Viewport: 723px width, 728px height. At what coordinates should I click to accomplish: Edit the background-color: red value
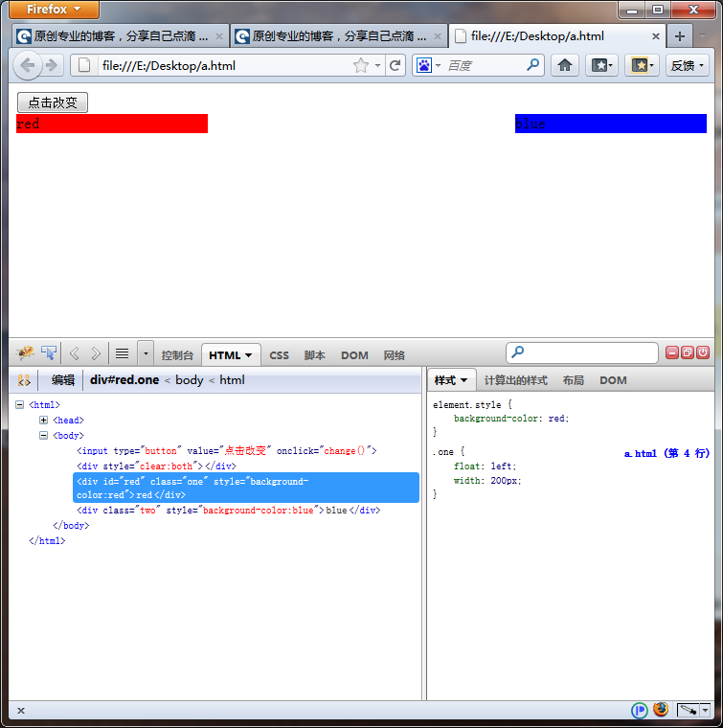click(x=556, y=419)
